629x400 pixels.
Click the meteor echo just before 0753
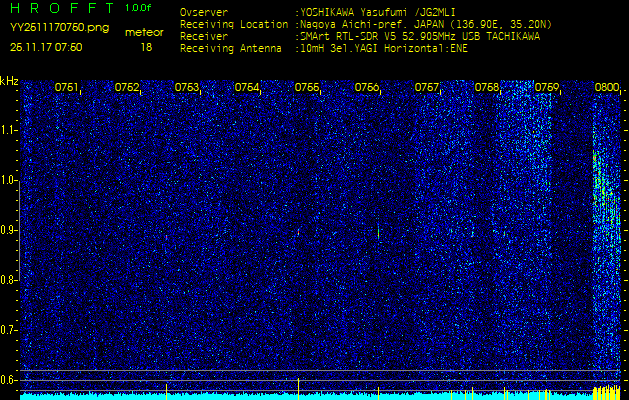click(166, 237)
